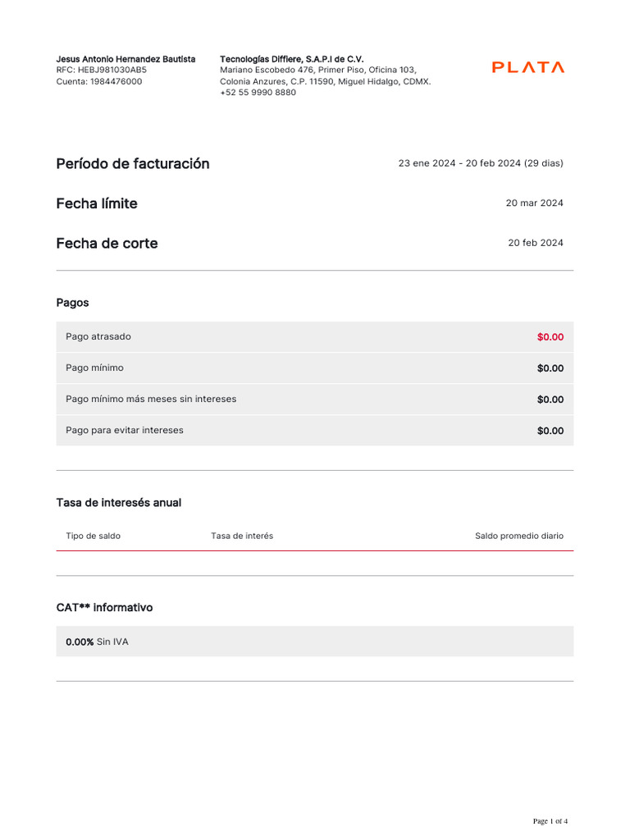Click the Fecha límite date 20 mar 2024
The image size is (630, 840).
(534, 203)
